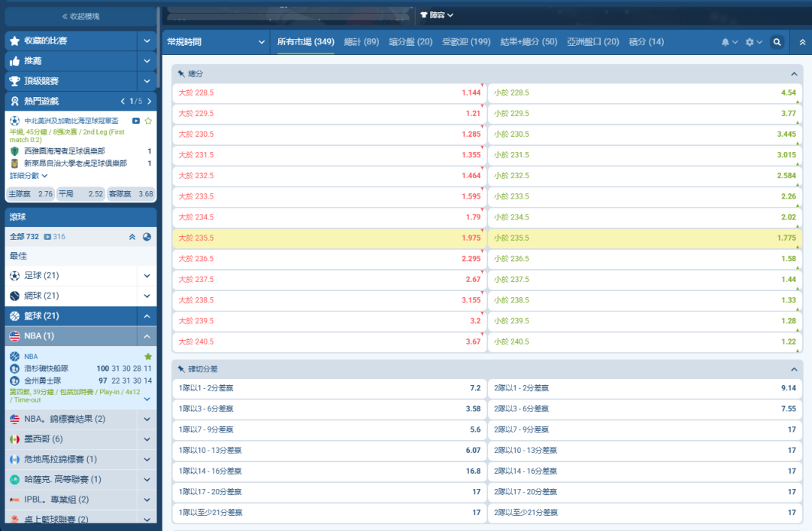
Task: Switch to the 讓分盤 (20) tab
Action: pyautogui.click(x=411, y=42)
